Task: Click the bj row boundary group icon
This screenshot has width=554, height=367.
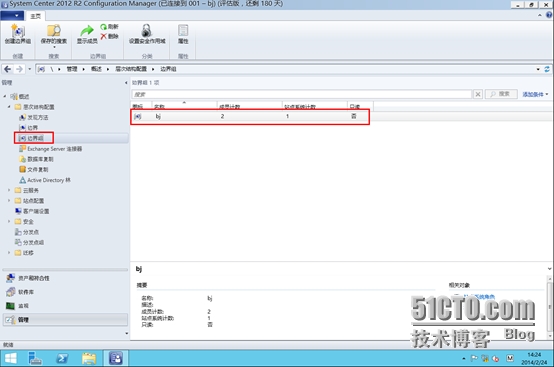Action: 138,116
